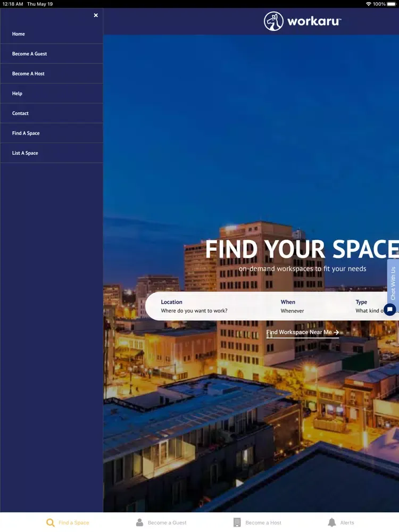This screenshot has width=399, height=532.
Task: Tap the Wi-Fi status icon
Action: [x=369, y=4]
